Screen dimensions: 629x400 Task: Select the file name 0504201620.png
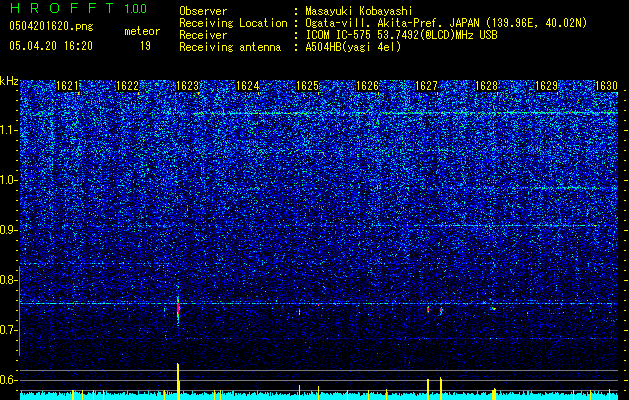pyautogui.click(x=51, y=26)
